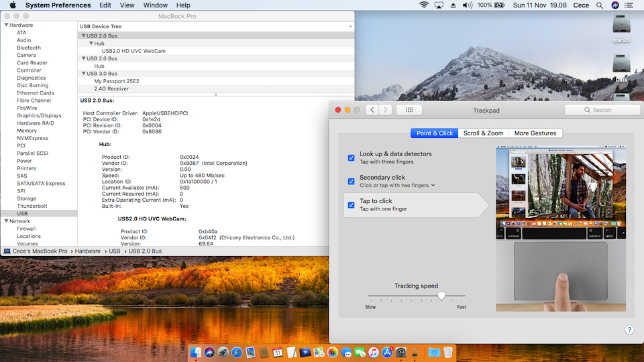
Task: Select the Point & Click tab
Action: (x=435, y=133)
